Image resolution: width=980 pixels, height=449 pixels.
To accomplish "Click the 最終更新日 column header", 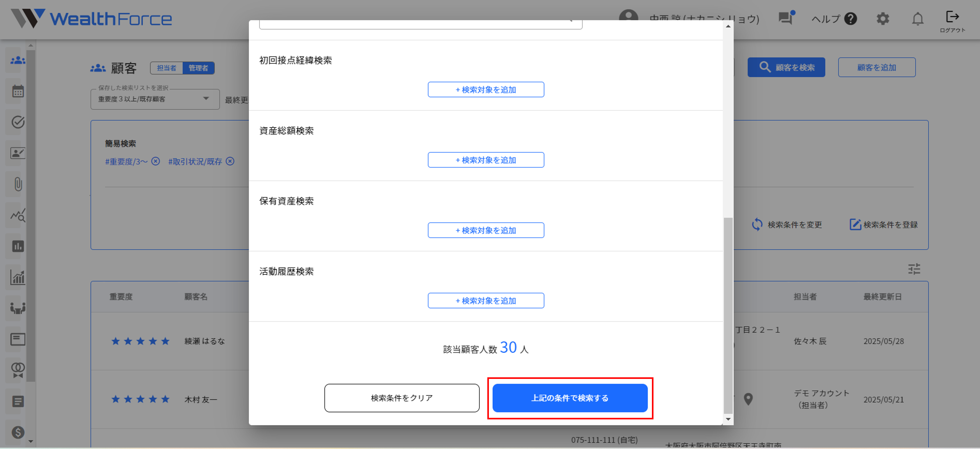I will [882, 297].
